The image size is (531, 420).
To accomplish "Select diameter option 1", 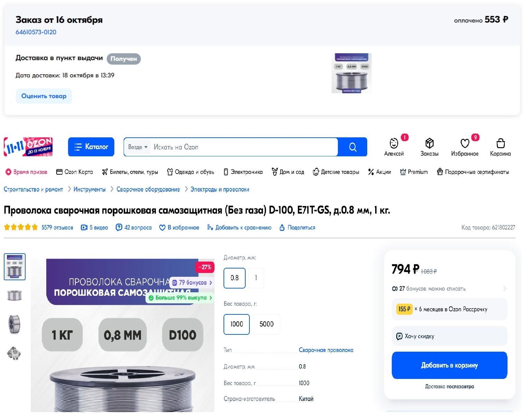I will [x=256, y=278].
